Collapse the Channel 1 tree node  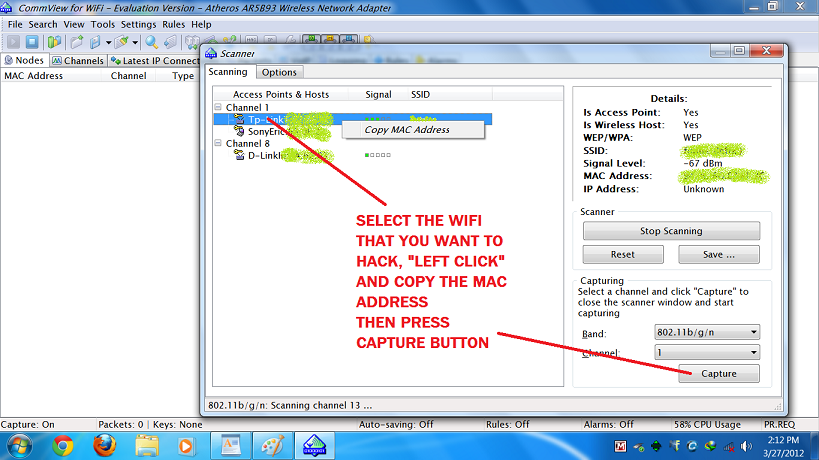(x=218, y=108)
